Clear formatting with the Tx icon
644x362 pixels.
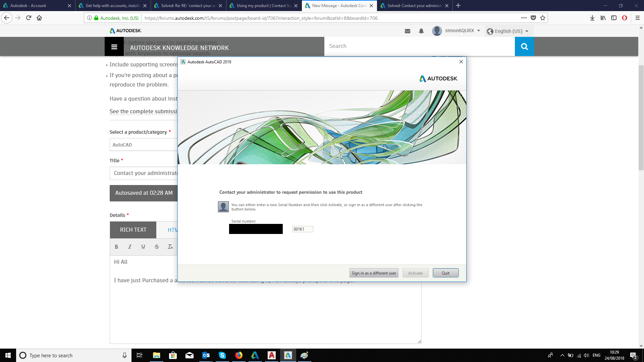click(170, 247)
